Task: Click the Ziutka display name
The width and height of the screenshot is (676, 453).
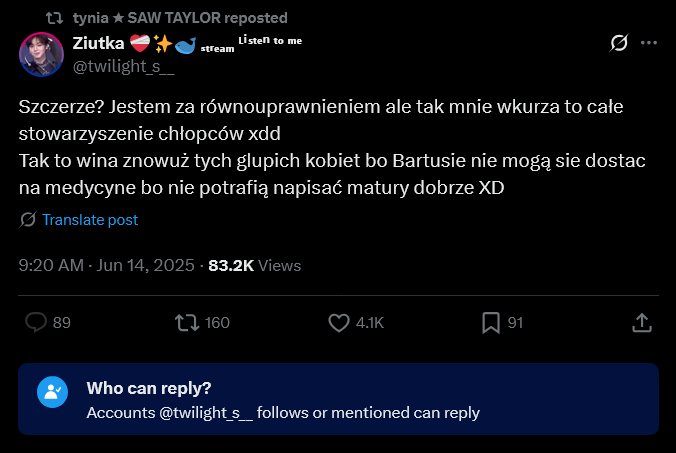Action: point(97,43)
